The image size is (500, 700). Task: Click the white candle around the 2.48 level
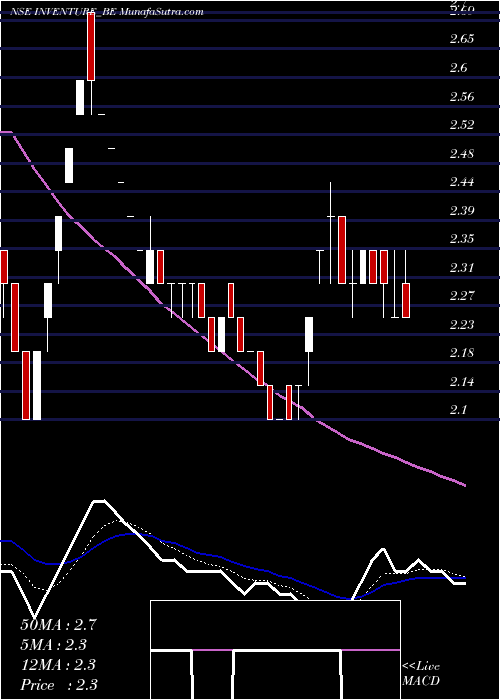point(69,165)
